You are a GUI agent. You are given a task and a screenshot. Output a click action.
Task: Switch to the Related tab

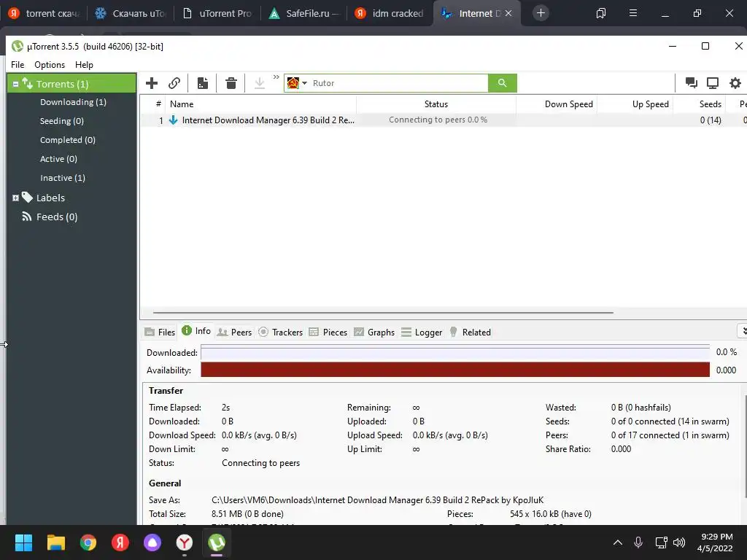point(470,332)
